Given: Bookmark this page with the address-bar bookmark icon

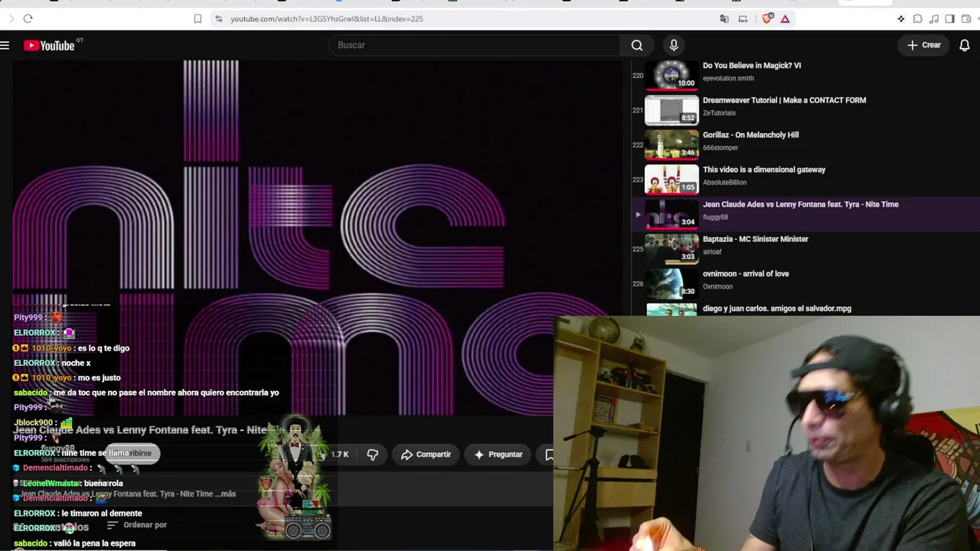Looking at the screenshot, I should [198, 18].
